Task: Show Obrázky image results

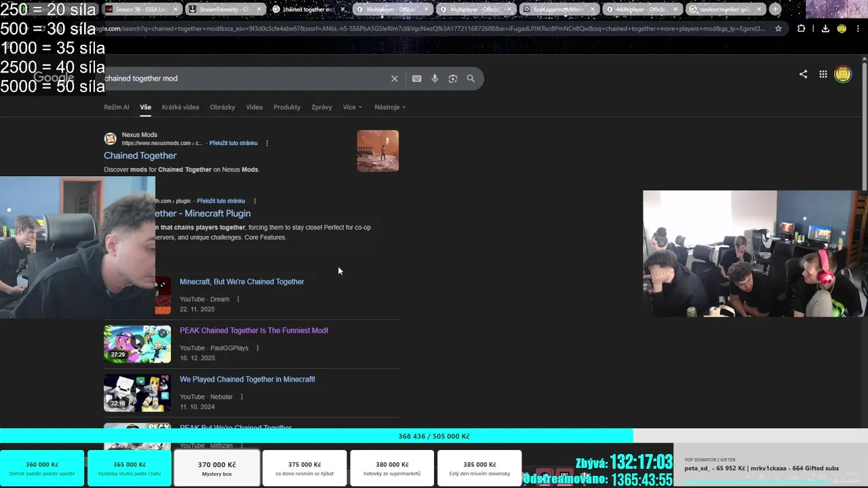Action: pos(222,107)
